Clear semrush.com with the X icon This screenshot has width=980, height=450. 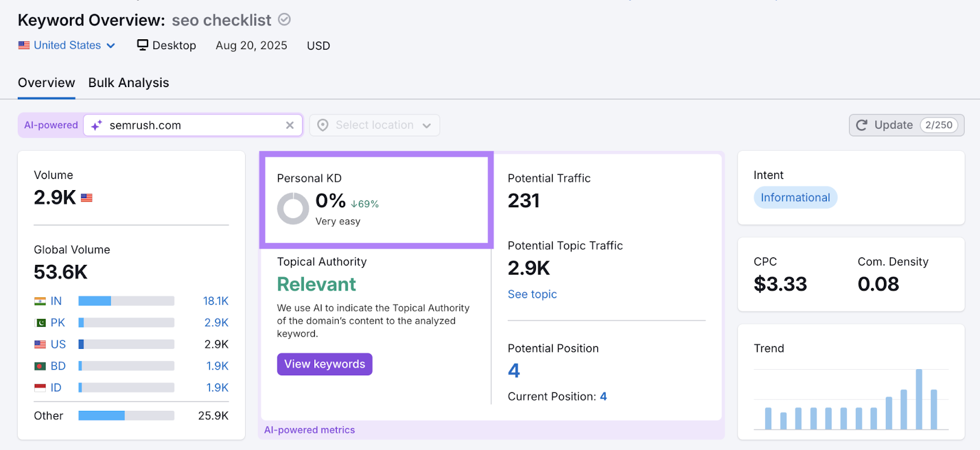click(x=290, y=125)
